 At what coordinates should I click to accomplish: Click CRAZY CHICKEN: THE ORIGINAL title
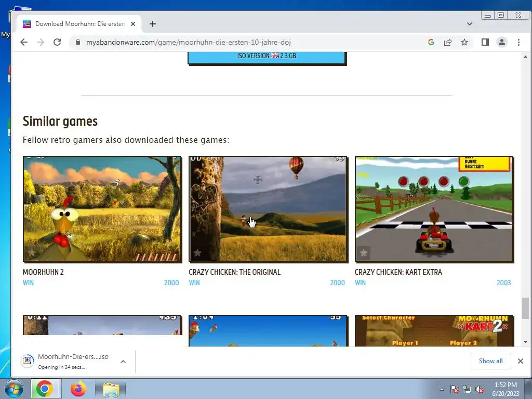pos(234,272)
